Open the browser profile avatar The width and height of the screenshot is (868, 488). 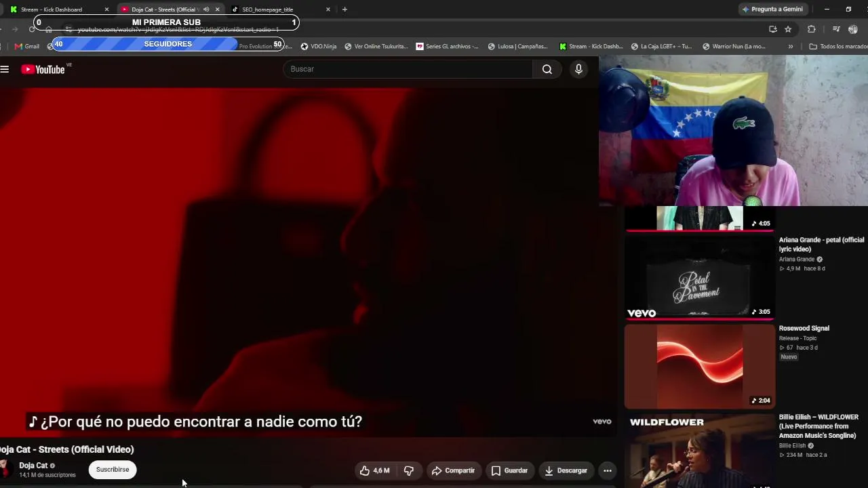click(853, 29)
